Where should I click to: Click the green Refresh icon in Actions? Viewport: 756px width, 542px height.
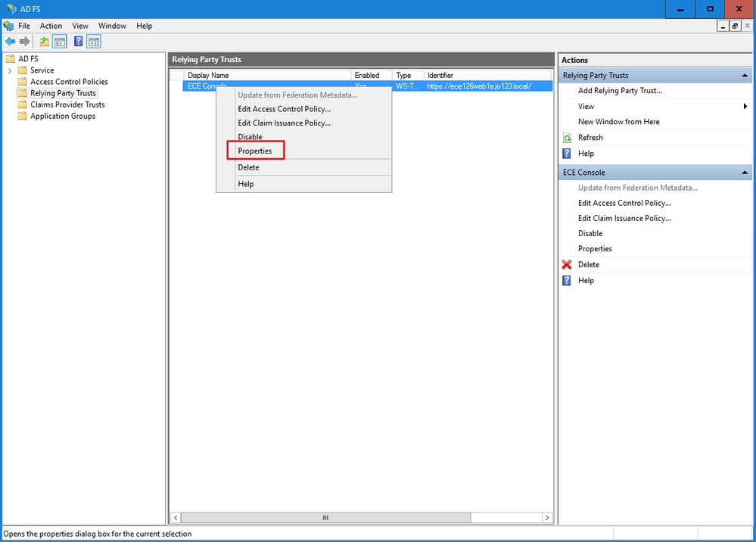coord(568,138)
